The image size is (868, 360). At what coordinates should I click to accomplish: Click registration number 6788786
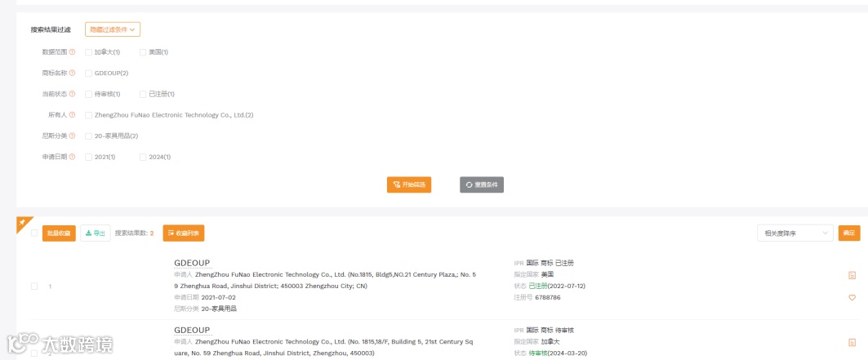point(547,297)
